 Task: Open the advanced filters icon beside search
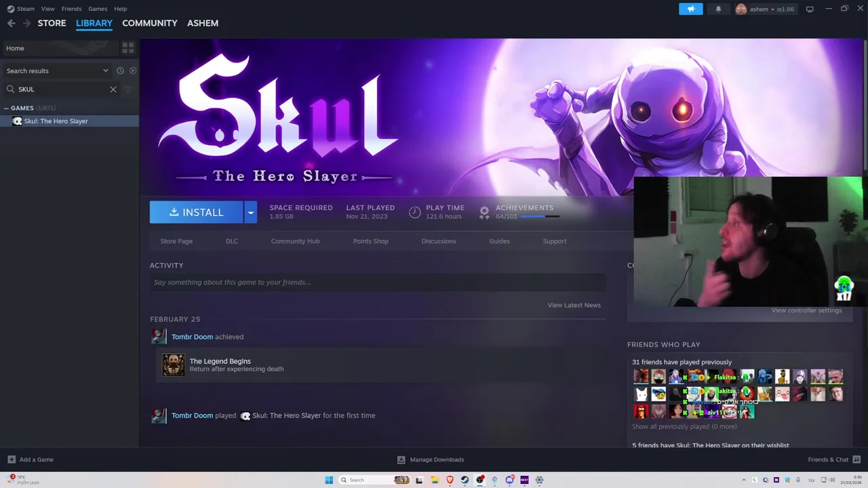click(x=128, y=89)
